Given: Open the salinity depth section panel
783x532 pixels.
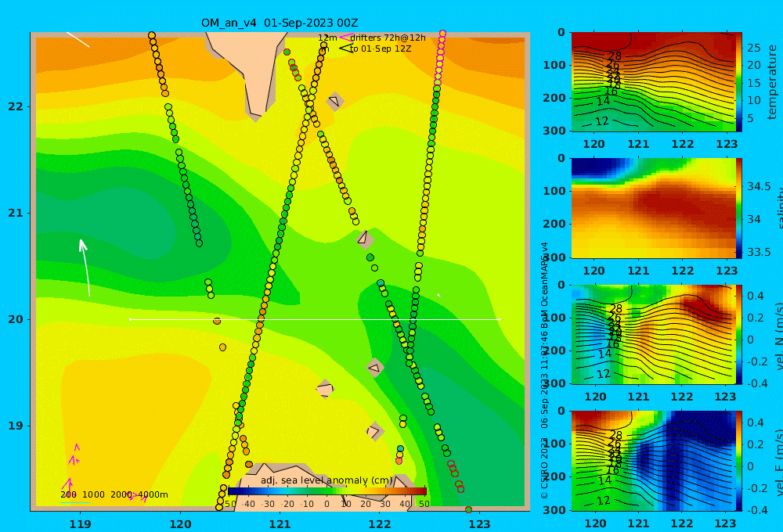Looking at the screenshot, I should [653, 208].
